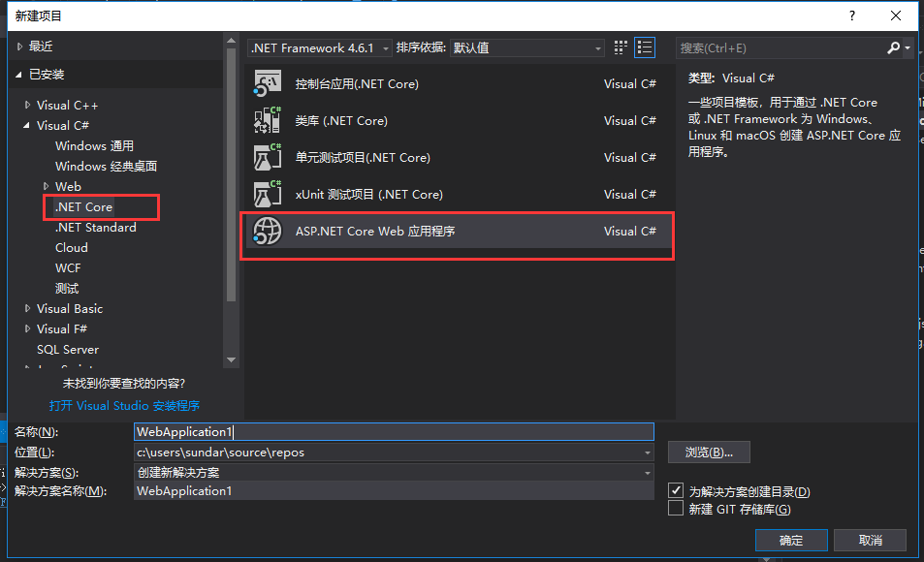
Task: Select Windows 经典桌面 category
Action: 106,166
